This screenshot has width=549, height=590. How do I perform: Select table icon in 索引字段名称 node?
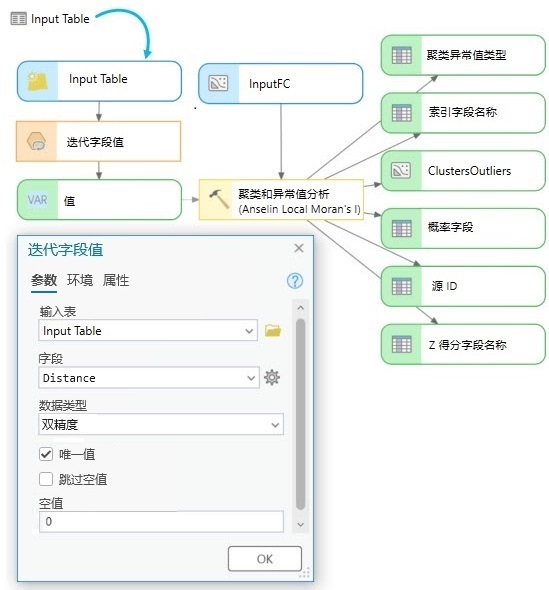tap(401, 113)
